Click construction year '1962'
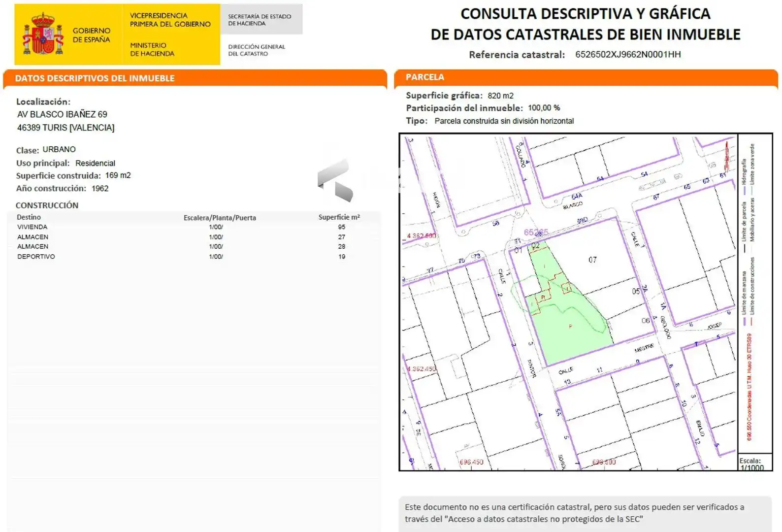The height and width of the screenshot is (532, 782). [100, 188]
